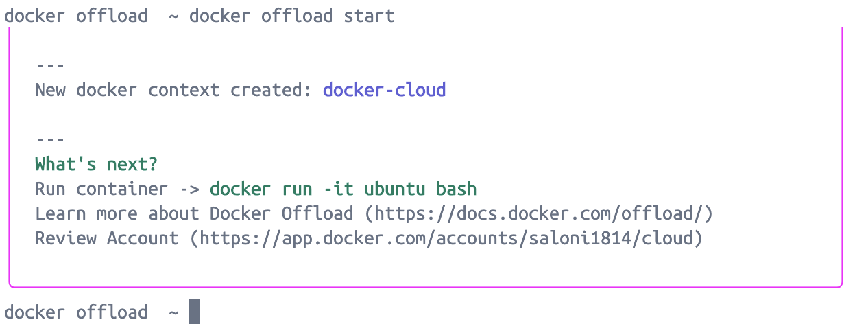Click the second '---' separator above What's next
The image size is (868, 335).
pyautogui.click(x=50, y=139)
